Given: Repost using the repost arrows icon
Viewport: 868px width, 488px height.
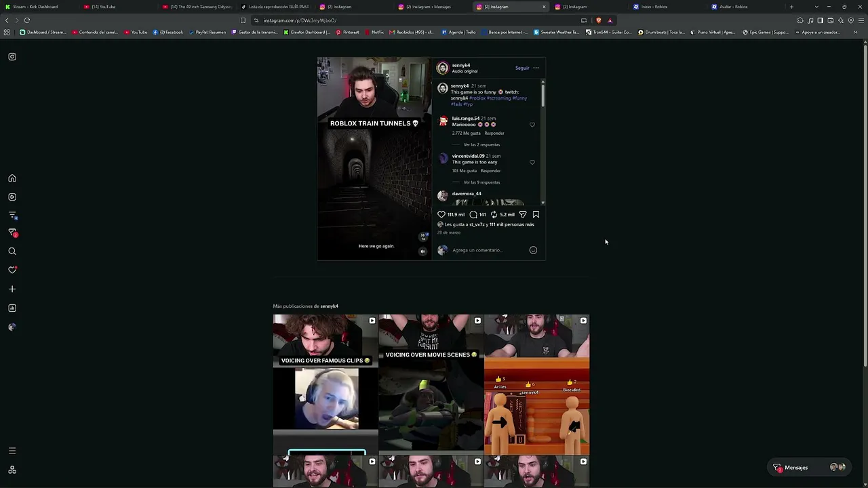Looking at the screenshot, I should click(494, 214).
